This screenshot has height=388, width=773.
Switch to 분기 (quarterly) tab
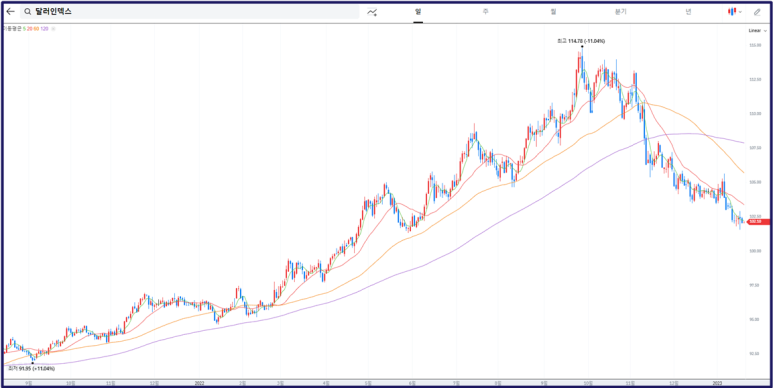pyautogui.click(x=620, y=12)
